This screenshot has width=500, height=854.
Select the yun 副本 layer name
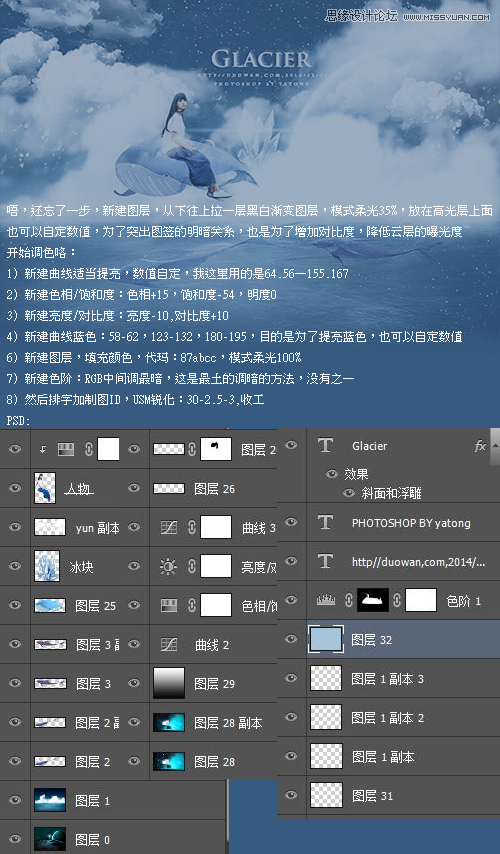tap(97, 528)
